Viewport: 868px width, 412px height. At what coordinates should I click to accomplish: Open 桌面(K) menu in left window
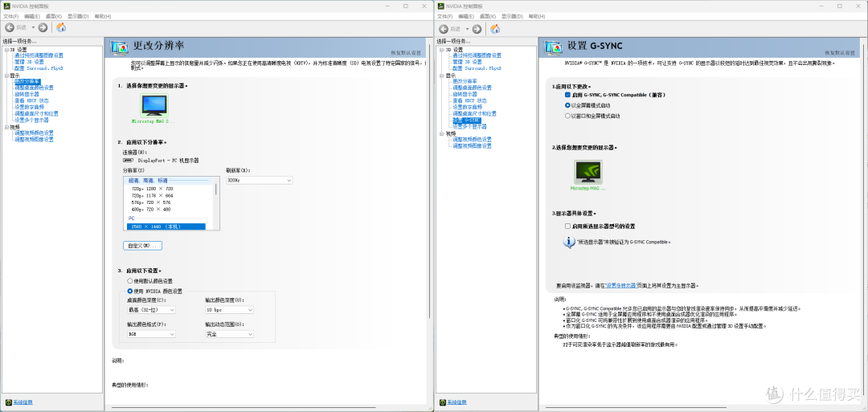(x=54, y=17)
